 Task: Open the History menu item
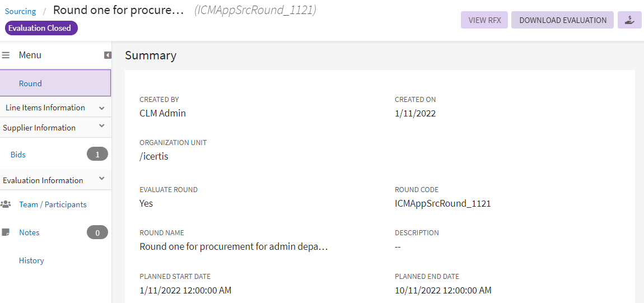(x=31, y=260)
